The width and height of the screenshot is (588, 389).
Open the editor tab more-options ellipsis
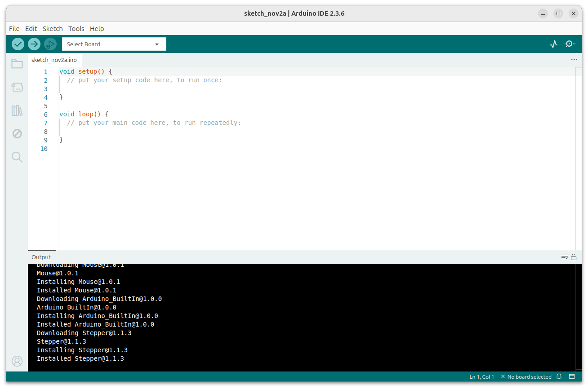point(574,59)
